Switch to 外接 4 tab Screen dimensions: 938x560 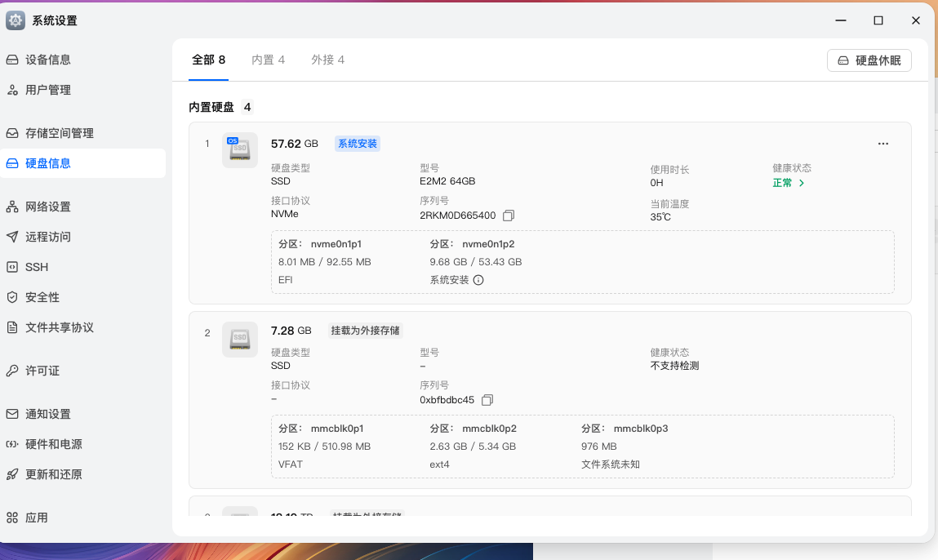click(327, 60)
